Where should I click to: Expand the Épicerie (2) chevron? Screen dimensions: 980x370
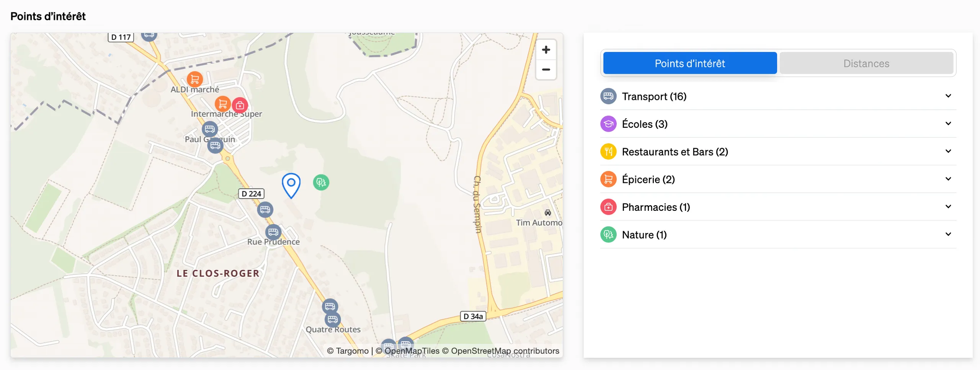(948, 179)
